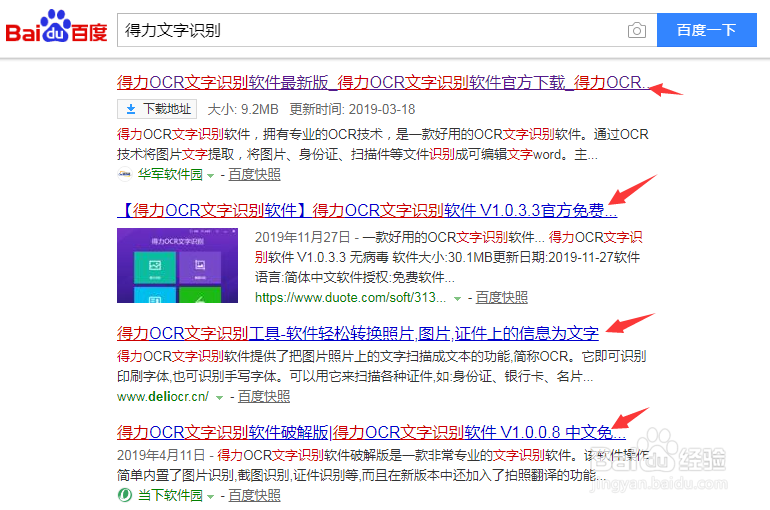Click the 下载地址 download button
Screen dimensions: 770x510
(157, 109)
